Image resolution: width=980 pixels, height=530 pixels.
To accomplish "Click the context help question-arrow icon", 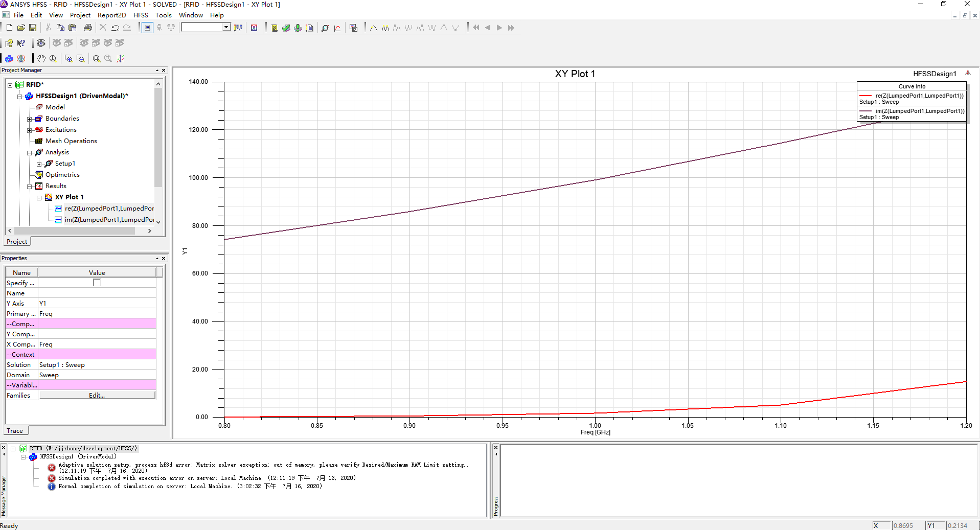I will pyautogui.click(x=21, y=43).
